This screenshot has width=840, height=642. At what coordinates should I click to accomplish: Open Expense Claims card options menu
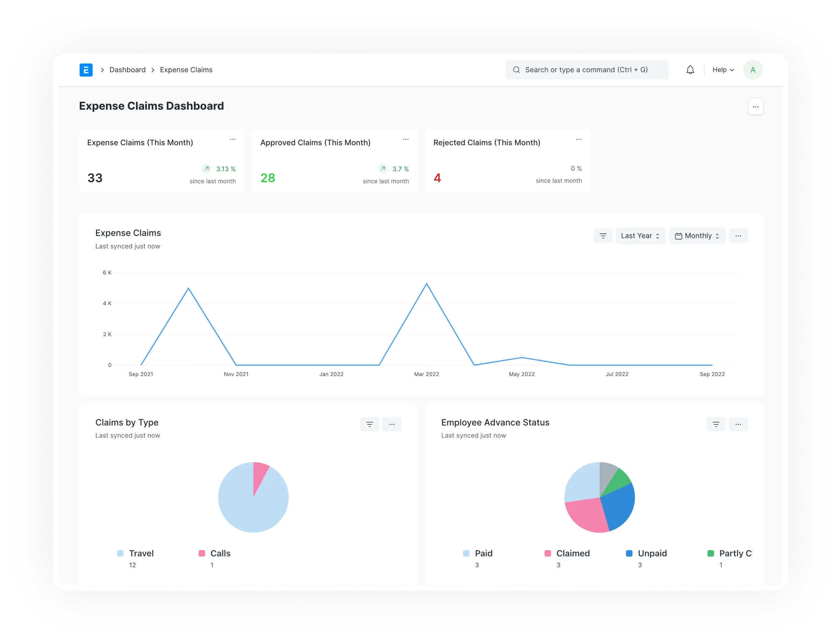[232, 140]
